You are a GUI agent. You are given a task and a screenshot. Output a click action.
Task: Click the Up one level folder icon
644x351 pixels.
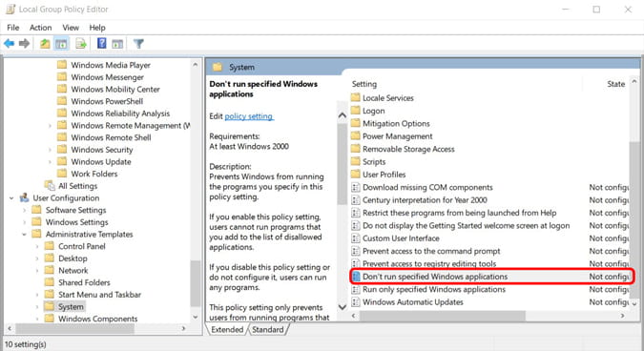pyautogui.click(x=45, y=43)
